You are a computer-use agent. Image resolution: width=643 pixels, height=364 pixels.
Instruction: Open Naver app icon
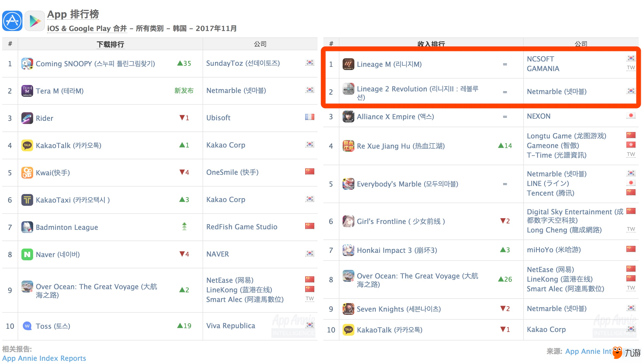[x=27, y=254]
